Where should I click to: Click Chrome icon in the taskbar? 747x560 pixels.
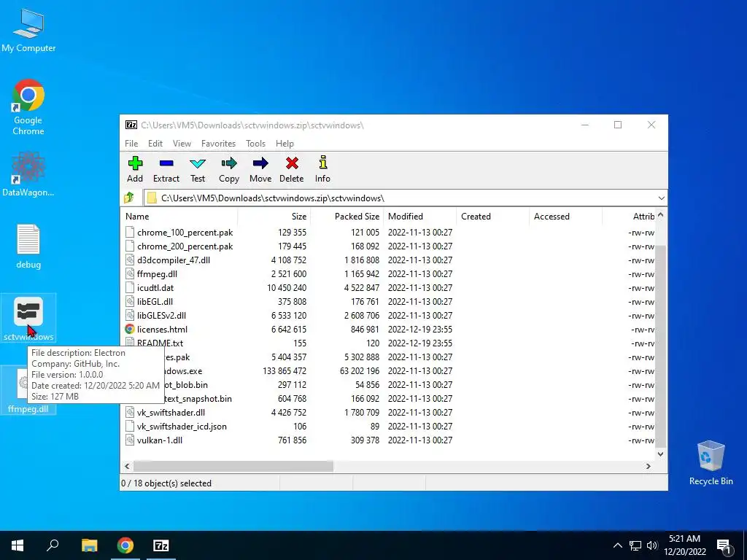tap(125, 545)
